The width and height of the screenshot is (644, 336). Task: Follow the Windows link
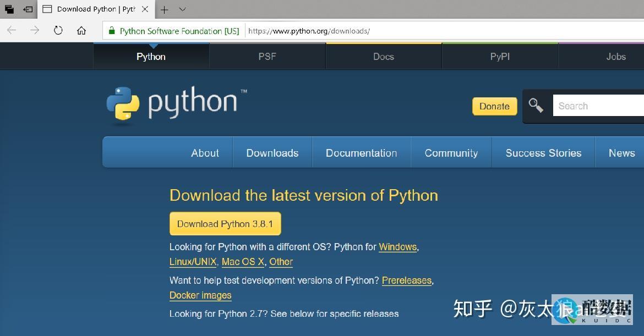coord(397,247)
